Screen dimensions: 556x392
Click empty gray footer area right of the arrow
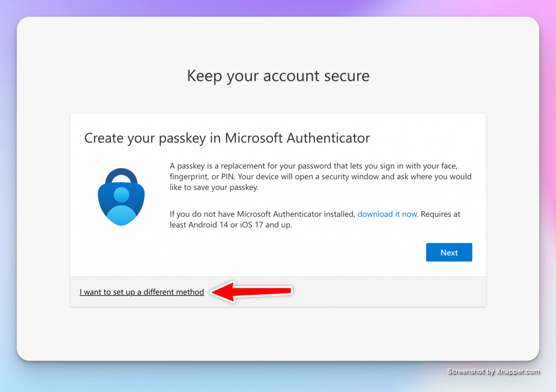(391, 292)
